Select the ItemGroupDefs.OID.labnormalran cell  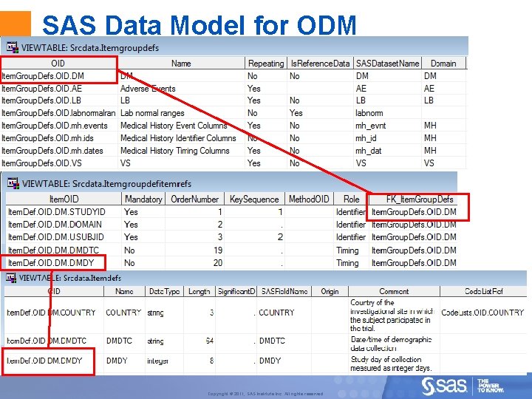point(58,113)
